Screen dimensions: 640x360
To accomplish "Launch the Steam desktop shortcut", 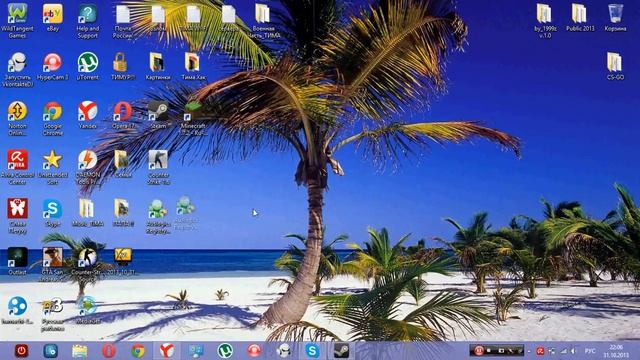I will click(x=158, y=115).
